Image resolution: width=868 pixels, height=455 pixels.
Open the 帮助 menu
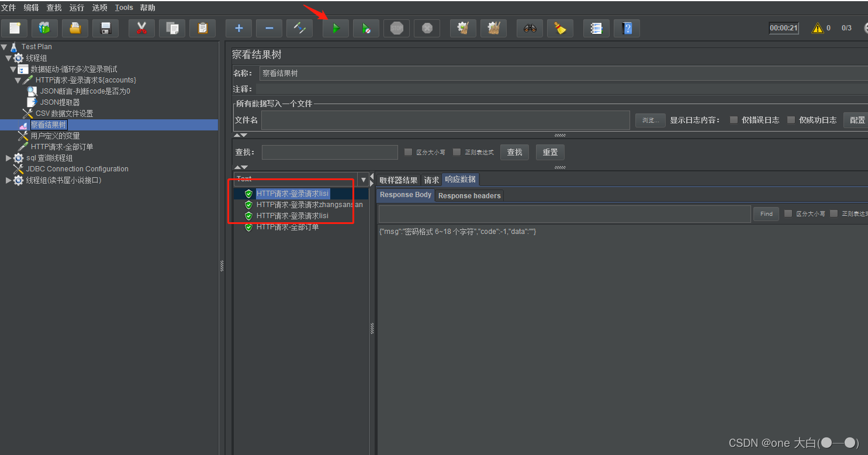pyautogui.click(x=147, y=8)
